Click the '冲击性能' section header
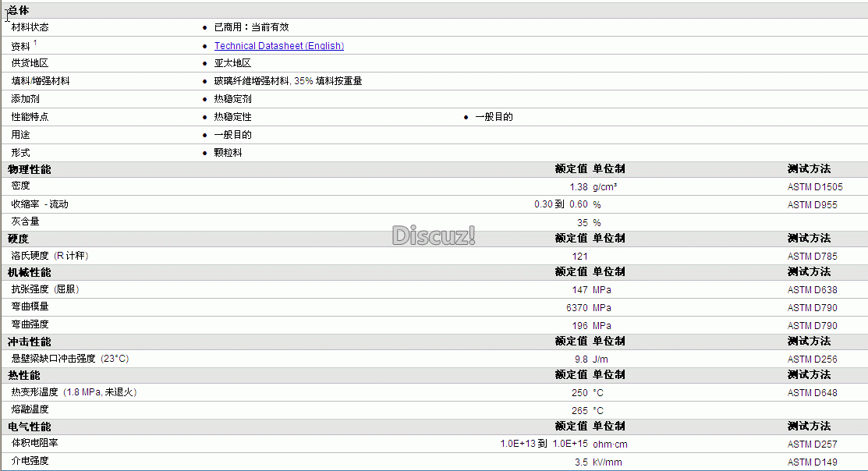Viewport: 868px width, 471px height. (x=30, y=342)
